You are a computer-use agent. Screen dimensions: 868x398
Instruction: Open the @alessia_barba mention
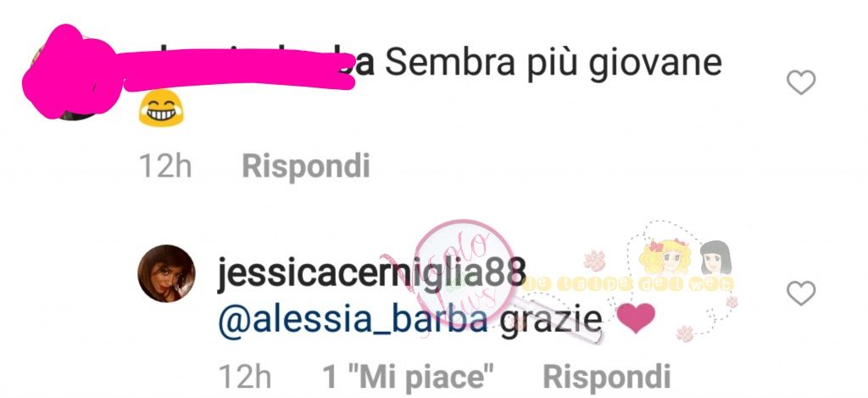(x=353, y=321)
